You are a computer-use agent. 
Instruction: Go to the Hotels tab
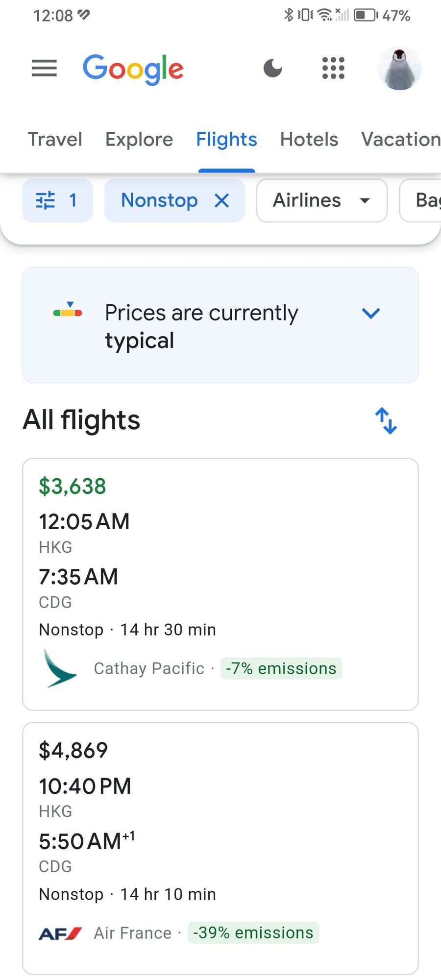[x=309, y=140]
